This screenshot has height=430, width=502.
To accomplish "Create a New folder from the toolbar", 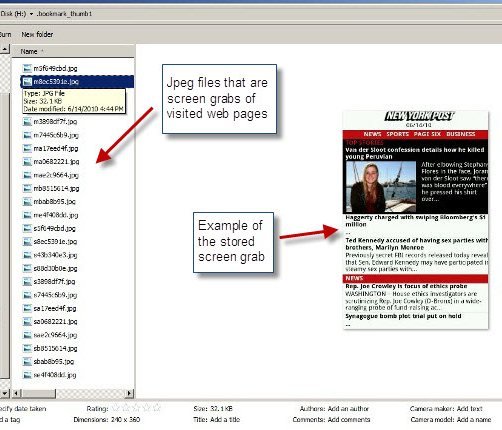I will (37, 34).
